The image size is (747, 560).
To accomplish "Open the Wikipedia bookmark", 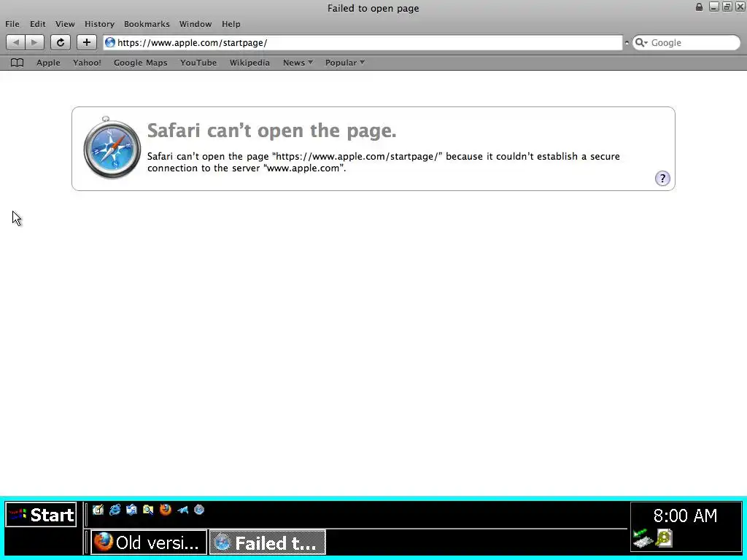I will coord(249,63).
